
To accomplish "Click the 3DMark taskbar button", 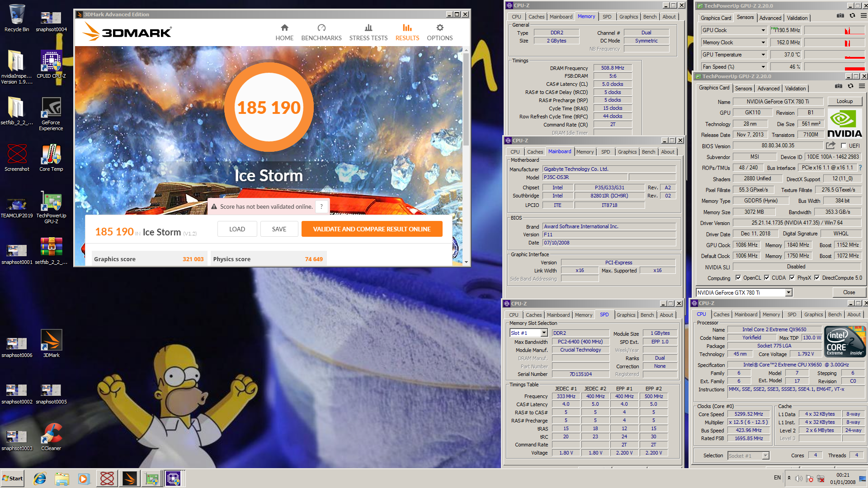I will pyautogui.click(x=129, y=479).
